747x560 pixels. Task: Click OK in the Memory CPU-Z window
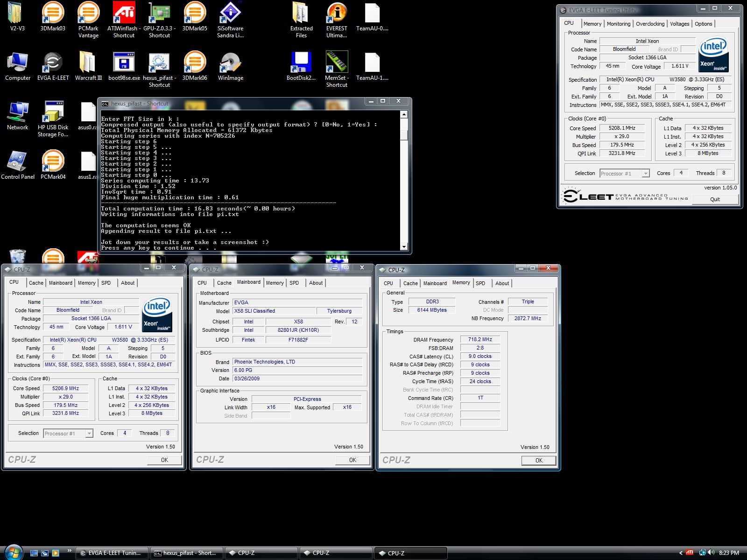pyautogui.click(x=539, y=461)
